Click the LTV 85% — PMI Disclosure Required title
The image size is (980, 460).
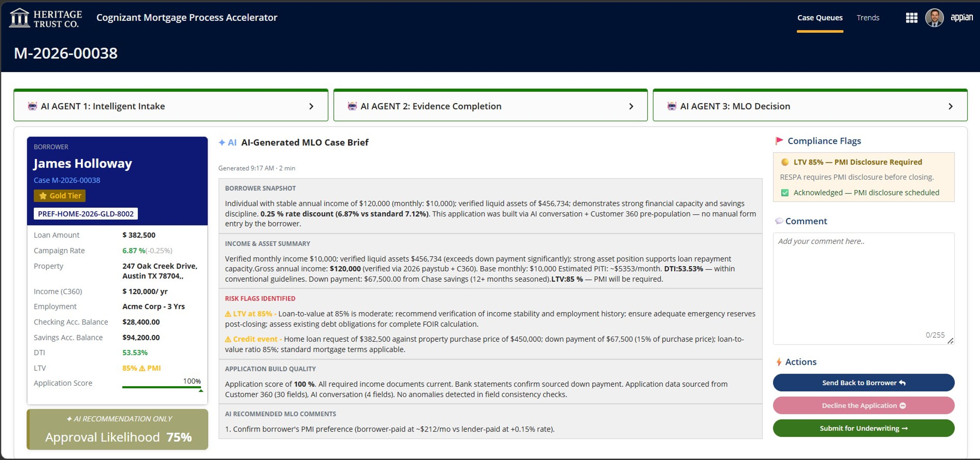857,162
